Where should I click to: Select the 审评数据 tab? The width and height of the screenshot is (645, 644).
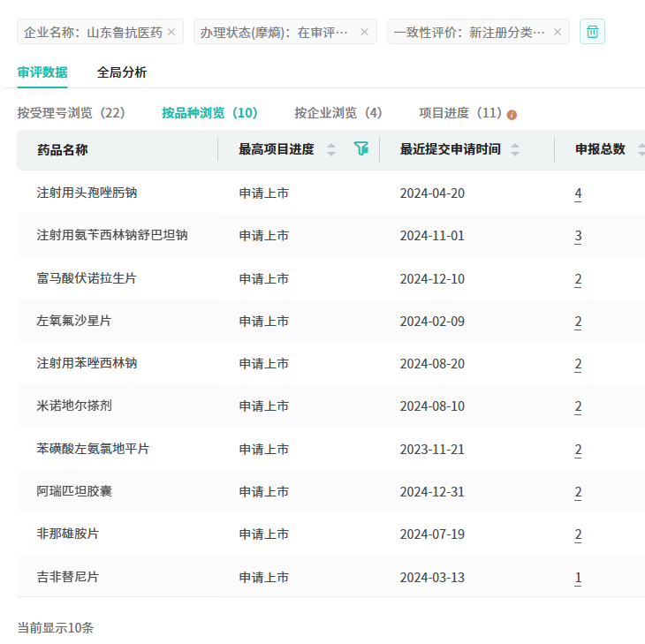pos(42,72)
